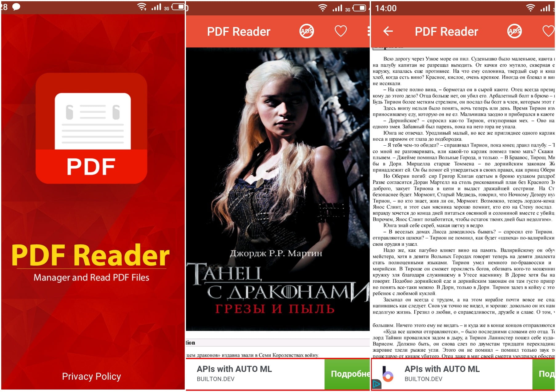Tap the 'BUILTON.DEV' text beside the Builton logo
Image resolution: width=556 pixels, height=392 pixels.
[423, 379]
